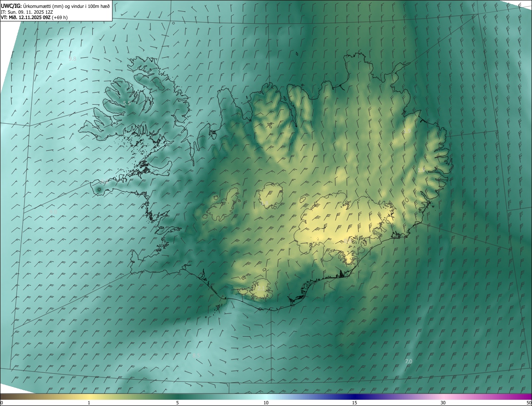Click the 9.0 value label west of Iceland

coord(54,212)
